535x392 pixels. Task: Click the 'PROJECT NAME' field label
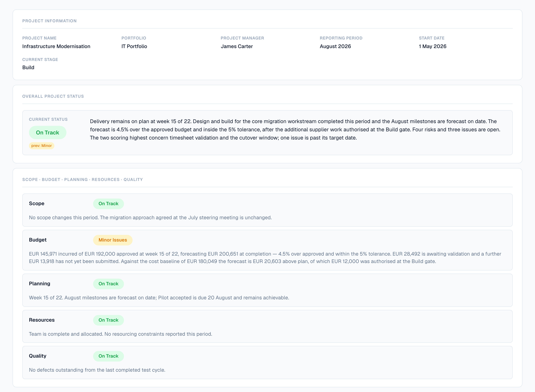[39, 38]
